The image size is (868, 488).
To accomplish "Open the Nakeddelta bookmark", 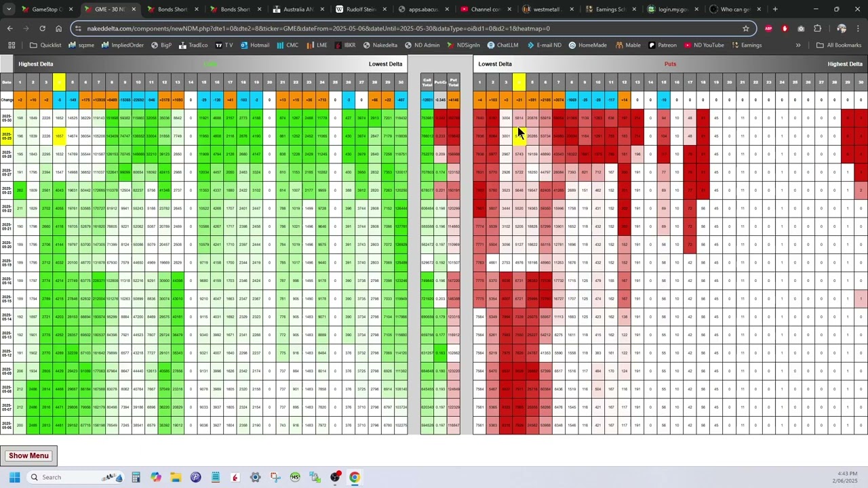I will [380, 45].
